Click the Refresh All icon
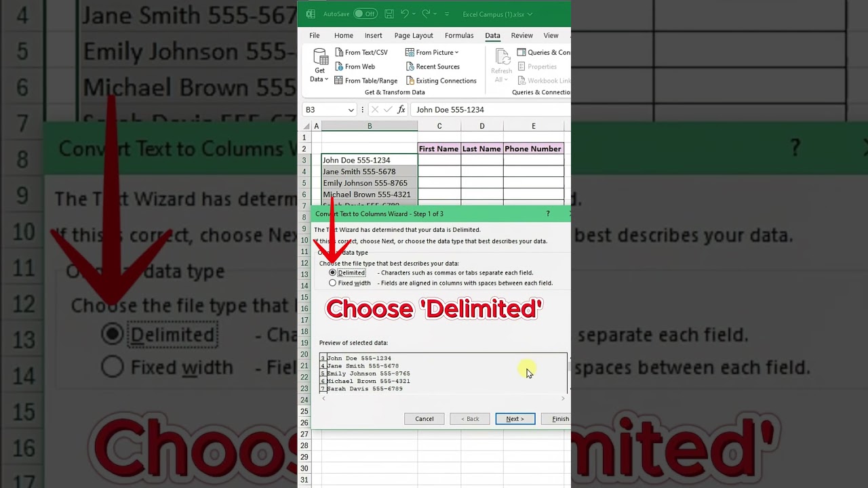The height and width of the screenshot is (488, 868). [502, 56]
